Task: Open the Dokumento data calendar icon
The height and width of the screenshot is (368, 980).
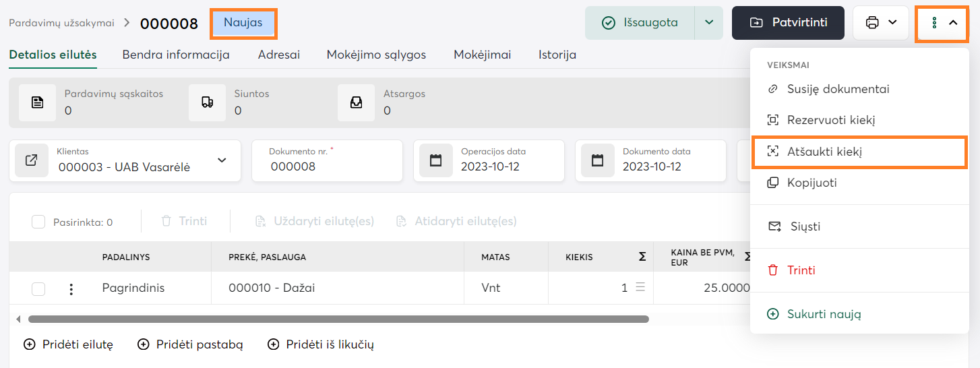Action: pyautogui.click(x=598, y=160)
